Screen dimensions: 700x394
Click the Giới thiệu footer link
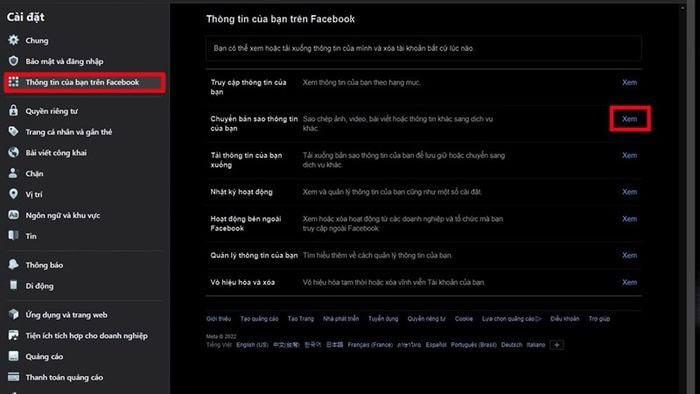[218, 319]
